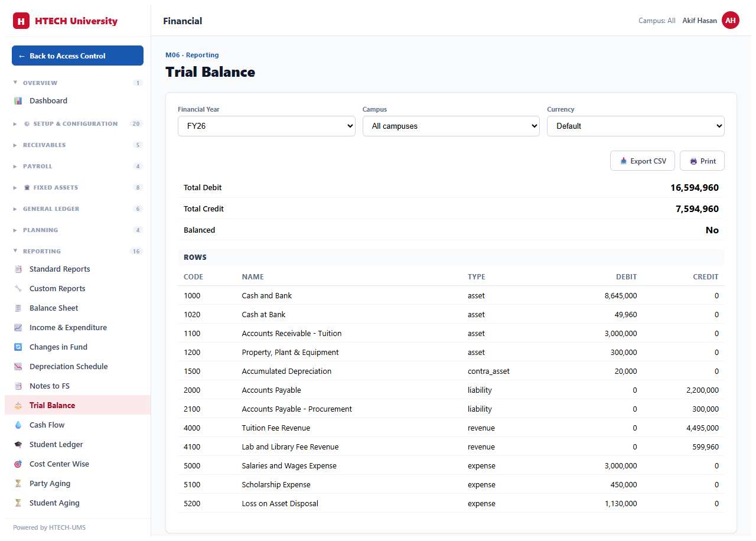The image size is (756, 541).
Task: Click the Cash Flow droplet icon
Action: pyautogui.click(x=18, y=425)
